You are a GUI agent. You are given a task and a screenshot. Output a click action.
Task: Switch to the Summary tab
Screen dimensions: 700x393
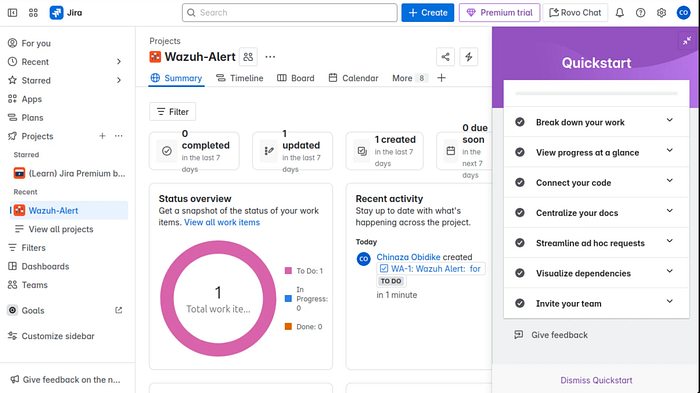[x=176, y=78]
